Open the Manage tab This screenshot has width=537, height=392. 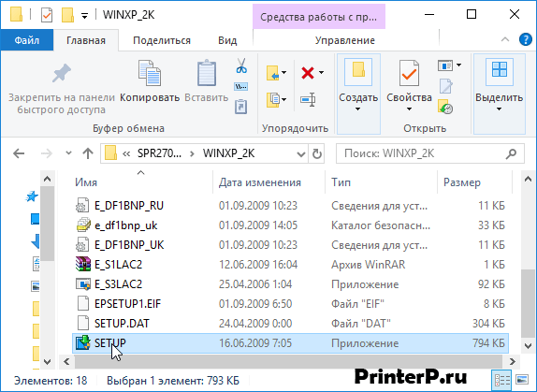tap(345, 40)
